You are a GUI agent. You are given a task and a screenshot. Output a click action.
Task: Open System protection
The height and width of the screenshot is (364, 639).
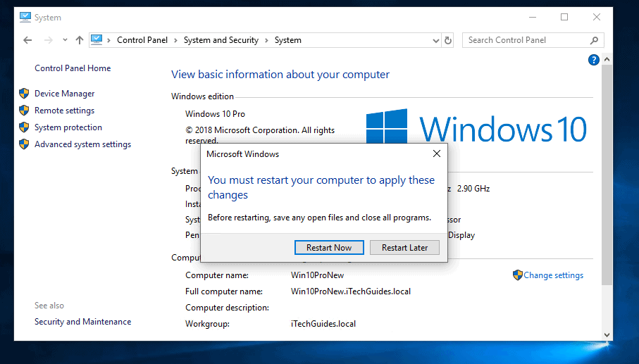point(68,127)
